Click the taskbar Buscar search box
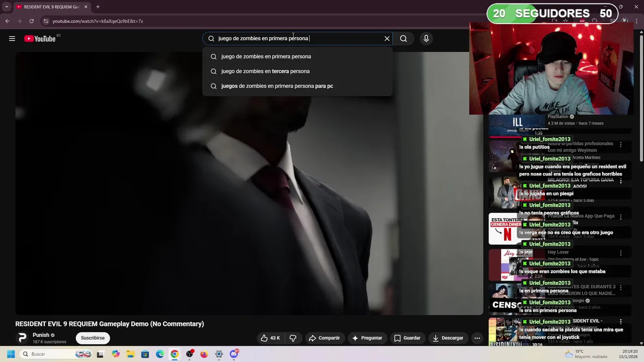 coord(56,354)
